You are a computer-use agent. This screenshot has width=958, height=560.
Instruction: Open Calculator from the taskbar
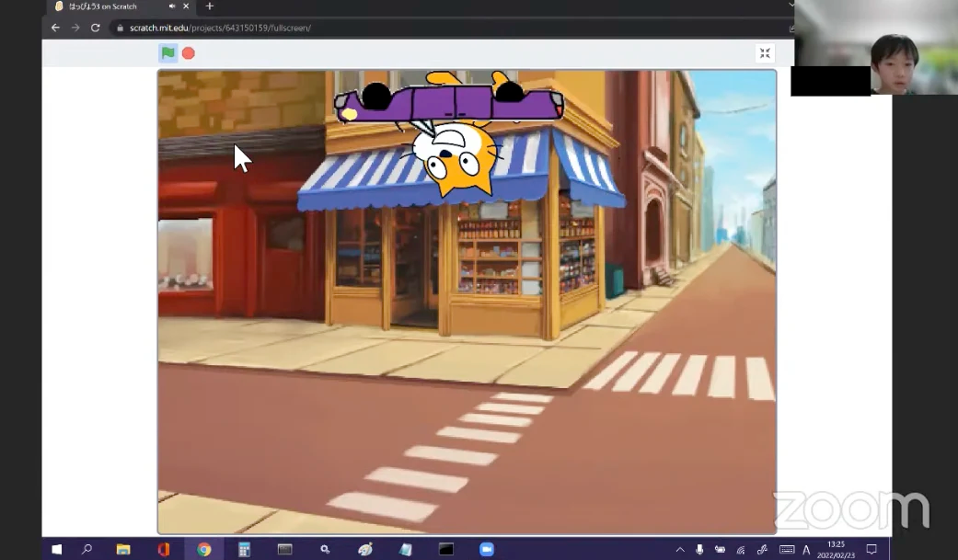(245, 549)
